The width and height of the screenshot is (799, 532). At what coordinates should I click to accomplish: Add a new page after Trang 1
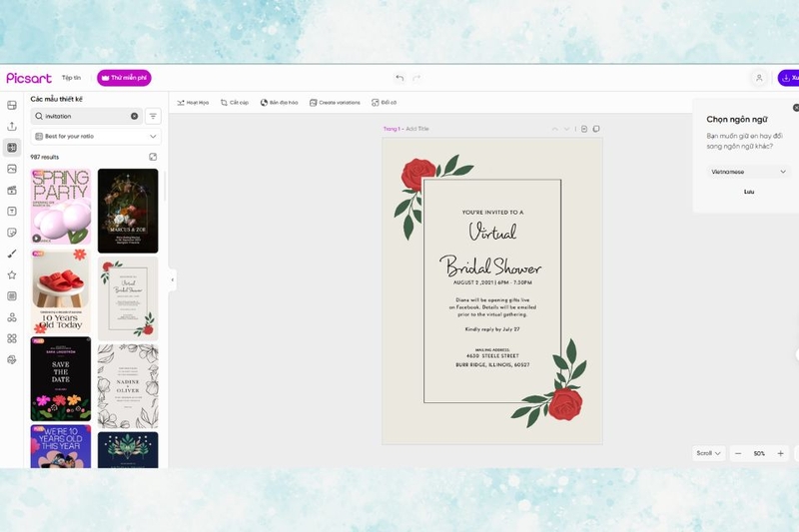tap(584, 129)
